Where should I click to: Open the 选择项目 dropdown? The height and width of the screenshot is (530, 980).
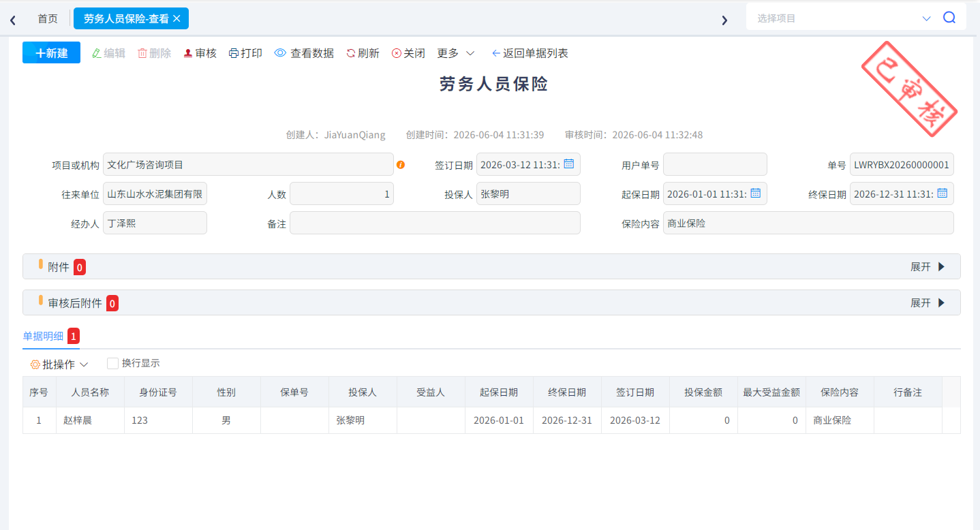844,18
